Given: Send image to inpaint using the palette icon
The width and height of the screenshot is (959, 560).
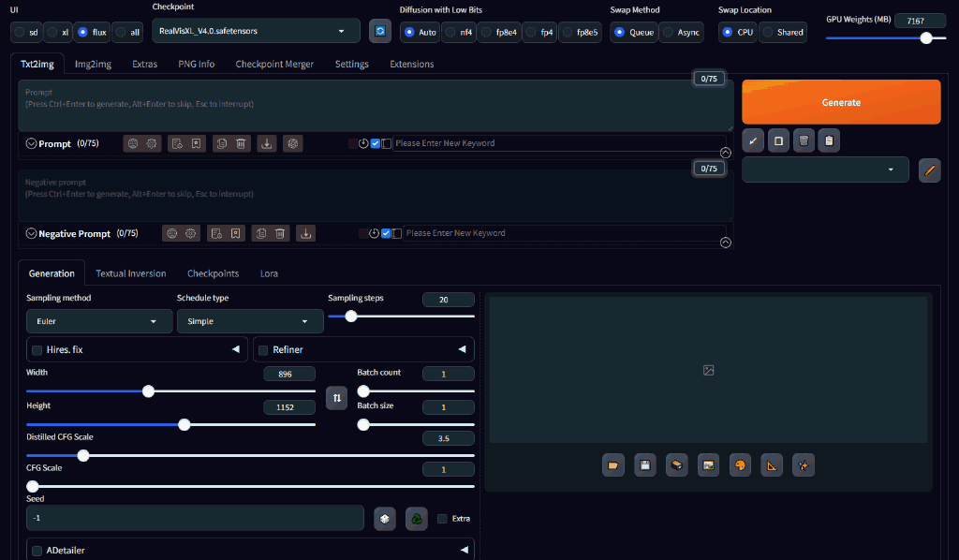Looking at the screenshot, I should coord(740,464).
